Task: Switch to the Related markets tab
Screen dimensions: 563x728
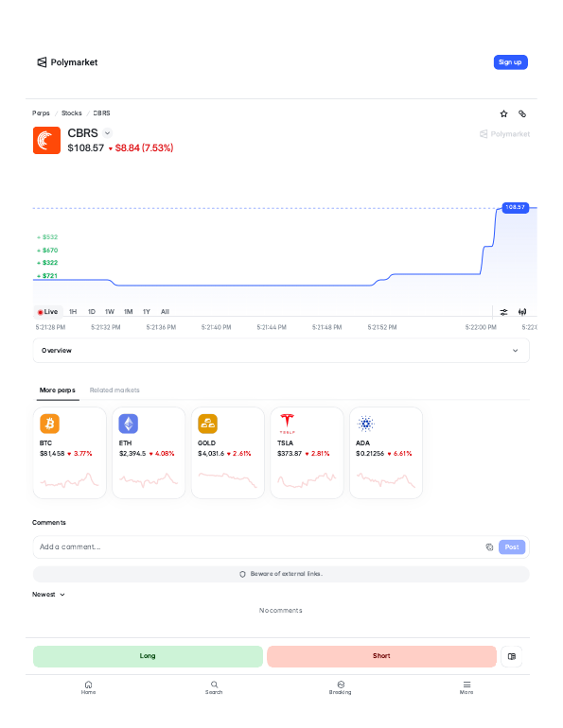Action: pyautogui.click(x=114, y=390)
